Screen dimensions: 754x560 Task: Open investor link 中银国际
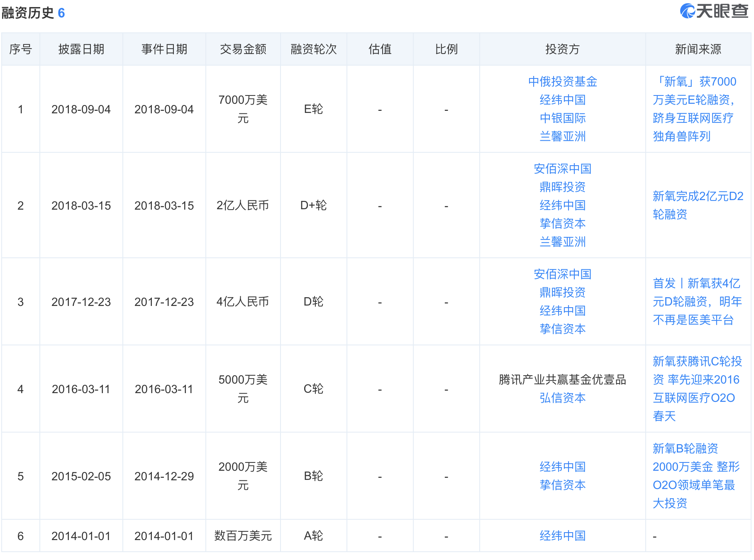pyautogui.click(x=562, y=118)
